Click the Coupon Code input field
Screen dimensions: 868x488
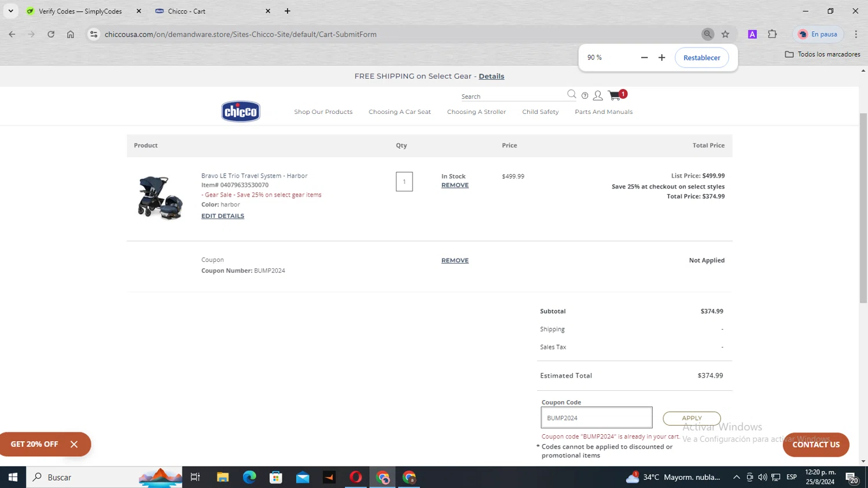tap(597, 417)
